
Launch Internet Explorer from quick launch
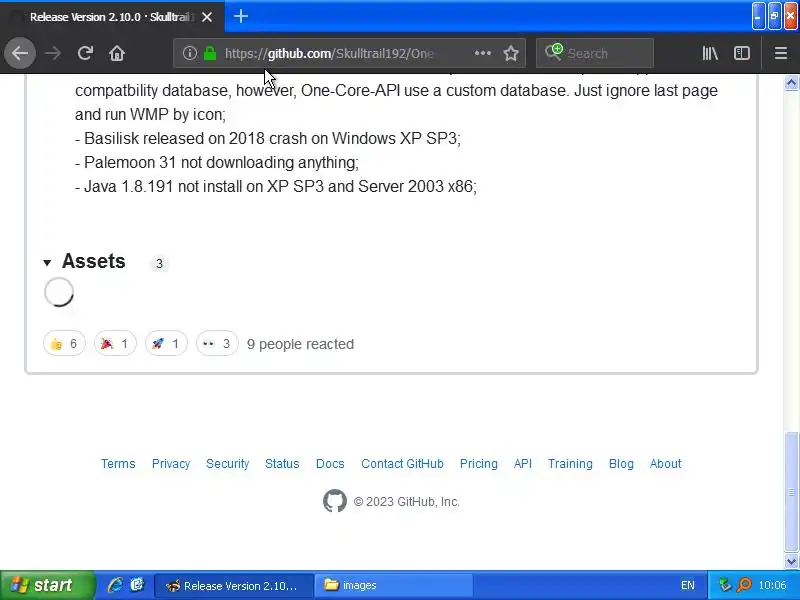(115, 585)
